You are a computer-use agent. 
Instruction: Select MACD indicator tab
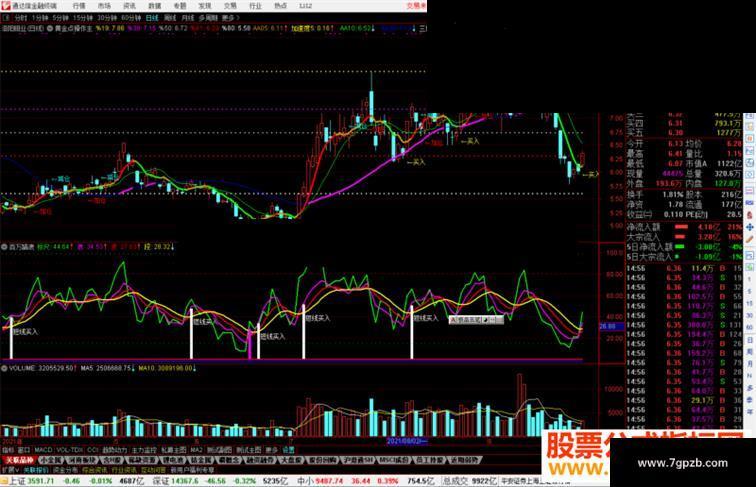pyautogui.click(x=43, y=450)
